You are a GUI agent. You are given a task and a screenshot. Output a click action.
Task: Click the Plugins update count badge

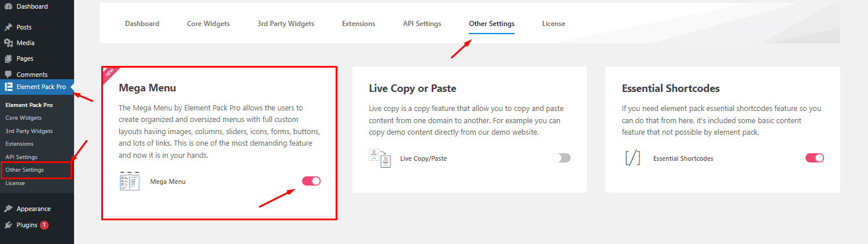click(45, 225)
